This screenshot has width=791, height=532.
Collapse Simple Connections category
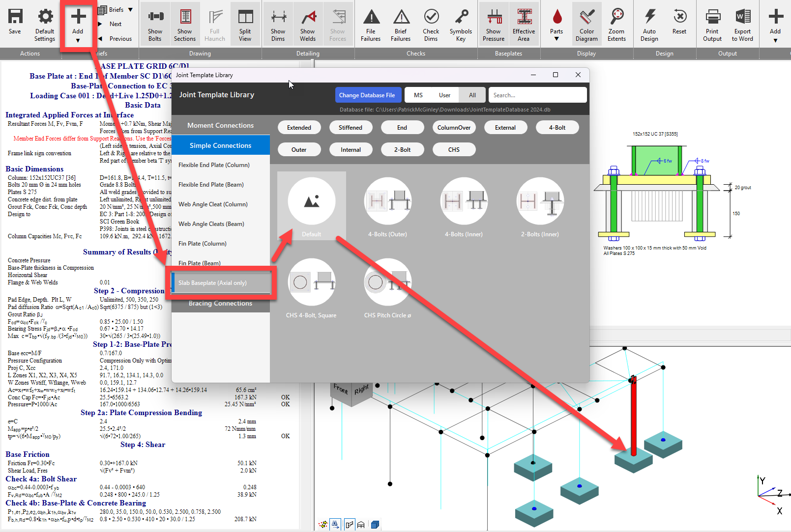(x=221, y=145)
